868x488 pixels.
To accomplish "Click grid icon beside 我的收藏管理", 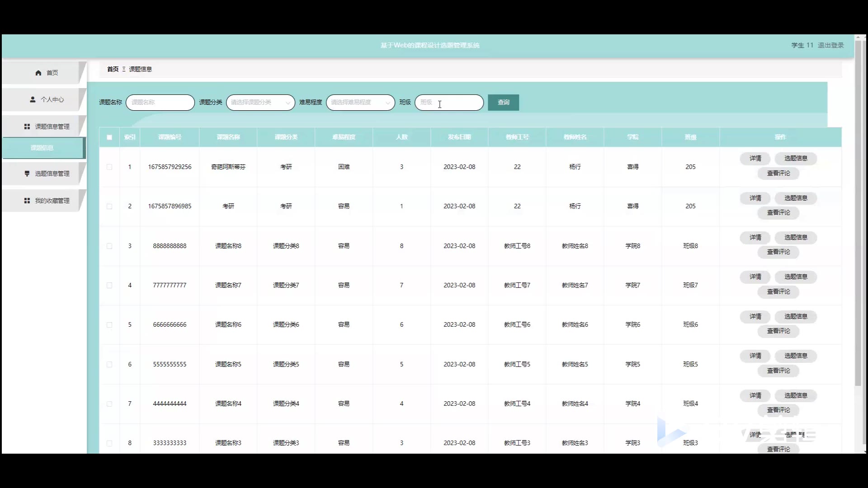I will (27, 201).
